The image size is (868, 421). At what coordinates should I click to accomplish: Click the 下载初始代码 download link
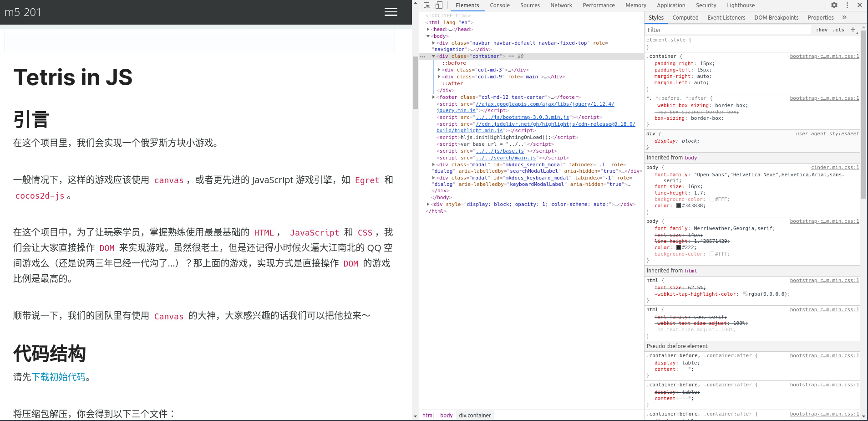coord(59,377)
